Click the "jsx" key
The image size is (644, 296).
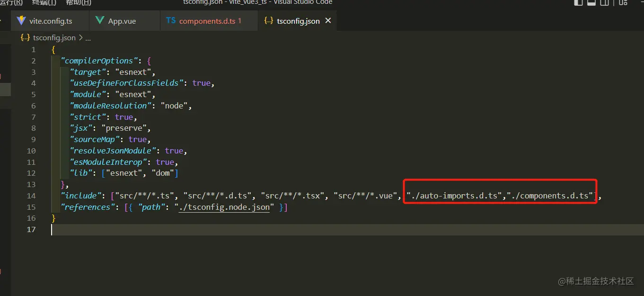(x=81, y=128)
